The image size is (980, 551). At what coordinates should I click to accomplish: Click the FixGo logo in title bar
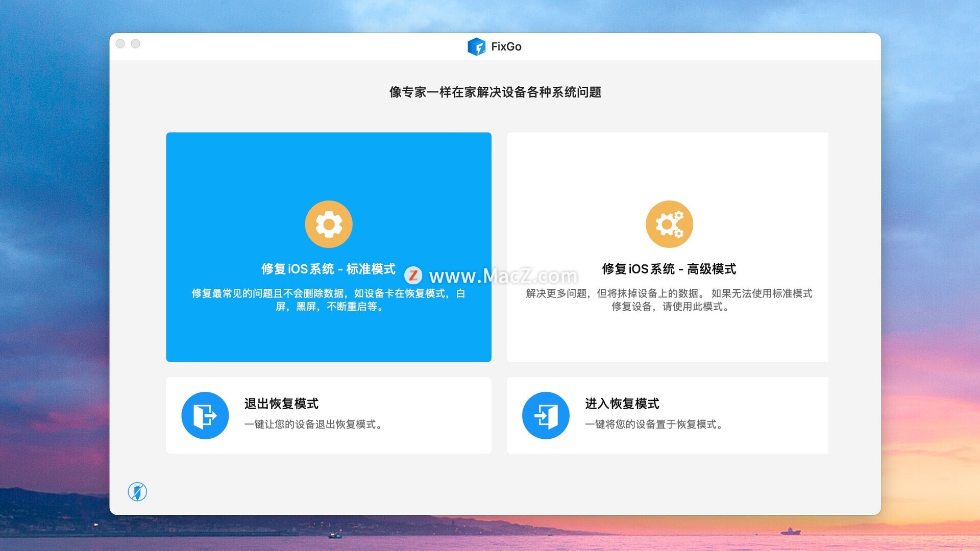click(x=476, y=47)
